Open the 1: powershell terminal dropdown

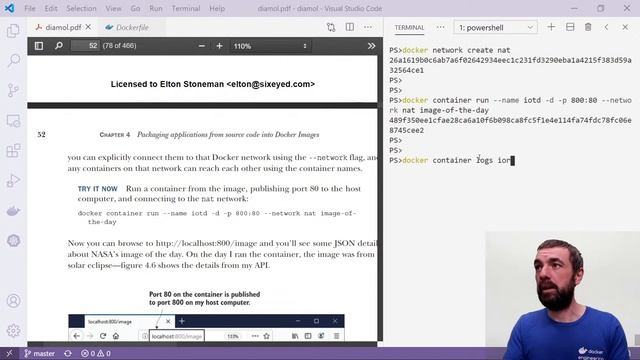[496, 27]
